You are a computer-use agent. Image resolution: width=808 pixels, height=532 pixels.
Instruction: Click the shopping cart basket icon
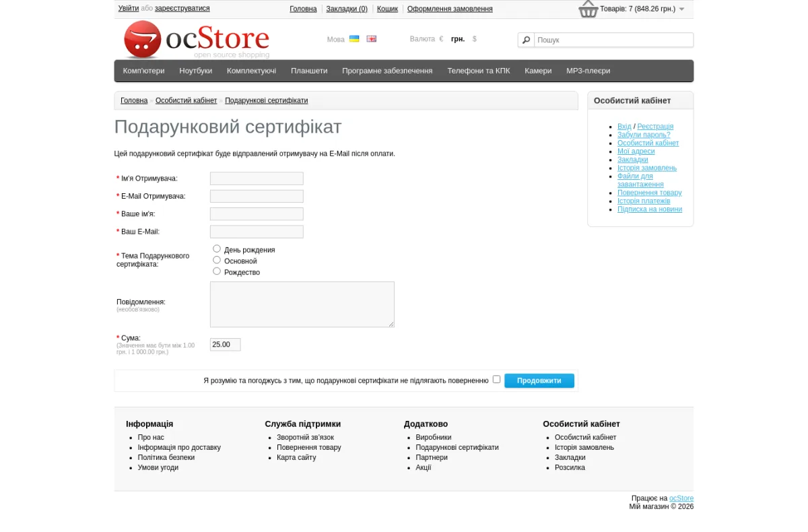[588, 9]
